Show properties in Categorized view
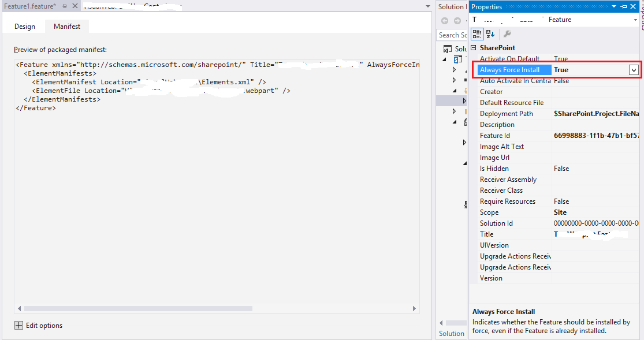 tap(477, 34)
